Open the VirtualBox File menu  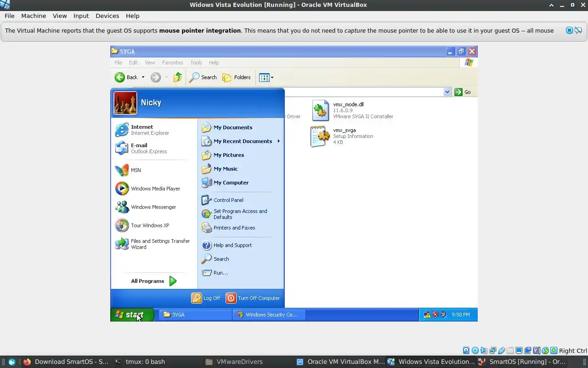point(10,16)
